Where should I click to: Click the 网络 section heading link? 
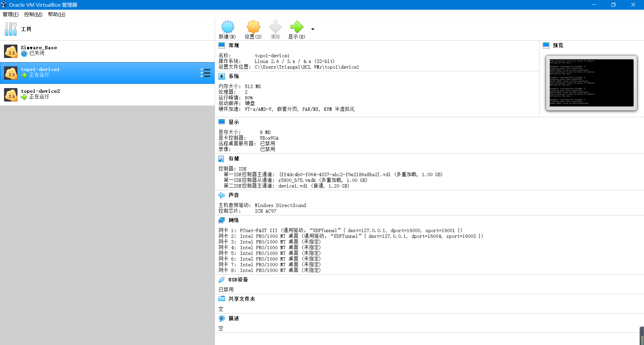click(x=234, y=220)
